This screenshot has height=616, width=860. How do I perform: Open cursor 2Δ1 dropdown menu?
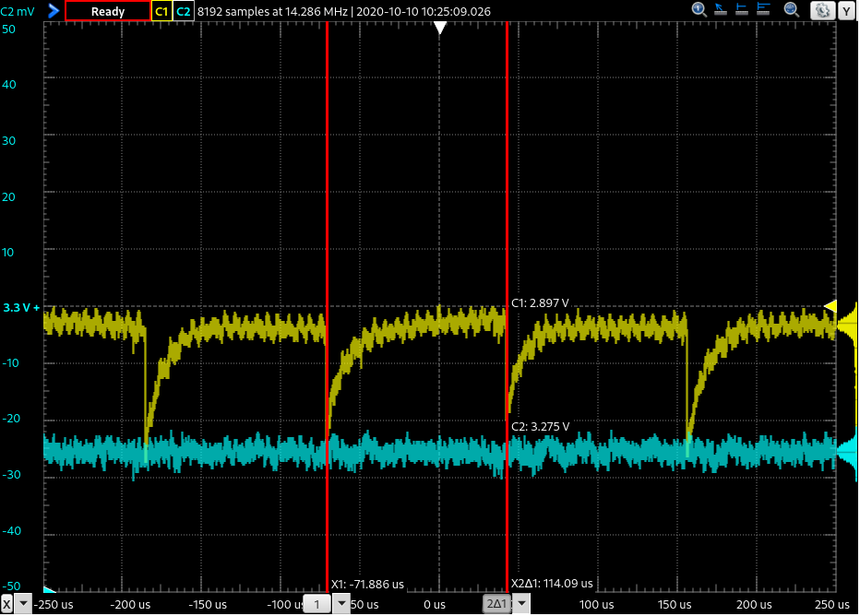point(522,604)
